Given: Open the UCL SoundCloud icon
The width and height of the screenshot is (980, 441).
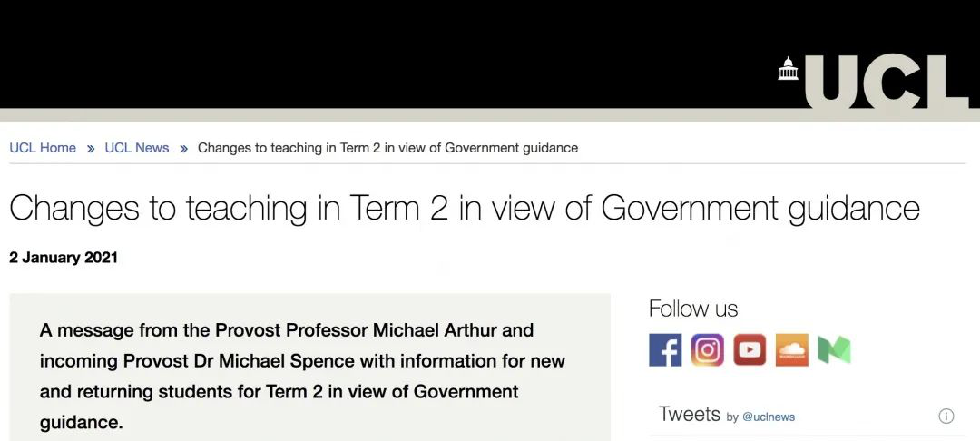Looking at the screenshot, I should (x=791, y=349).
